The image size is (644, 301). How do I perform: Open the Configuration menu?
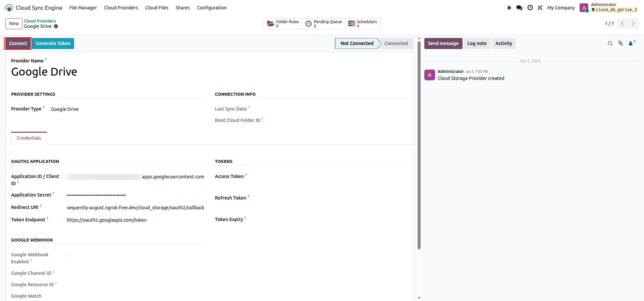click(x=212, y=8)
